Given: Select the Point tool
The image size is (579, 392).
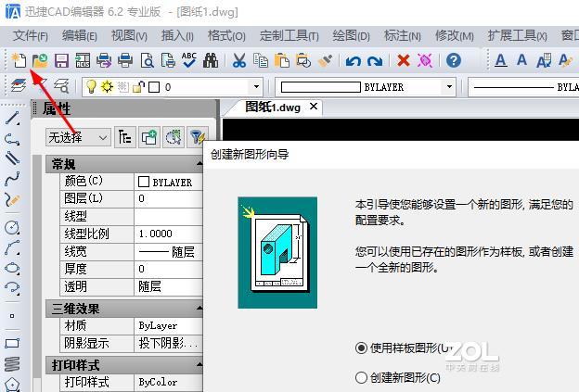Looking at the screenshot, I should (12, 316).
